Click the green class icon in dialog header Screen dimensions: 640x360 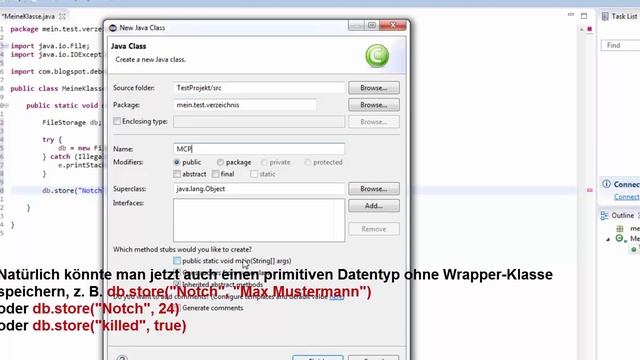377,56
